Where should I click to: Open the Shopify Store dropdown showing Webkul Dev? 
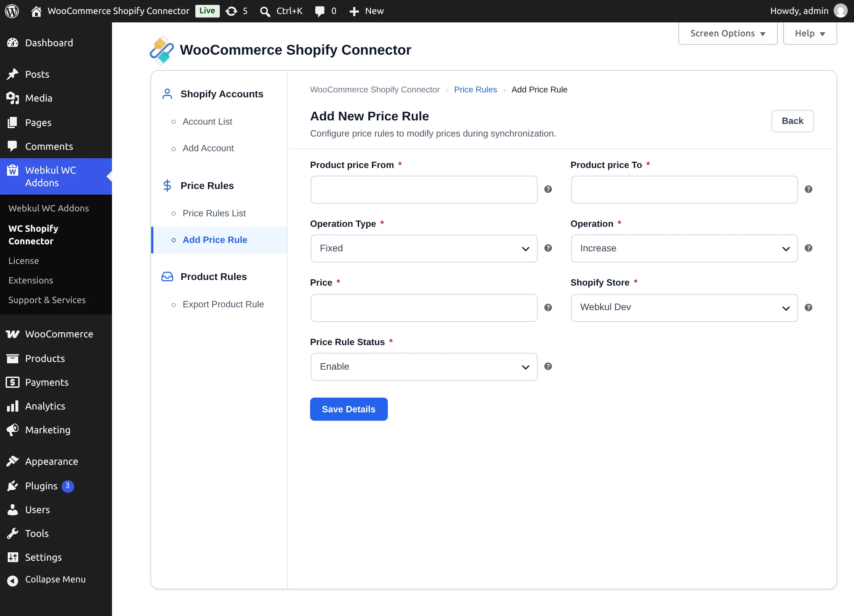pos(684,308)
